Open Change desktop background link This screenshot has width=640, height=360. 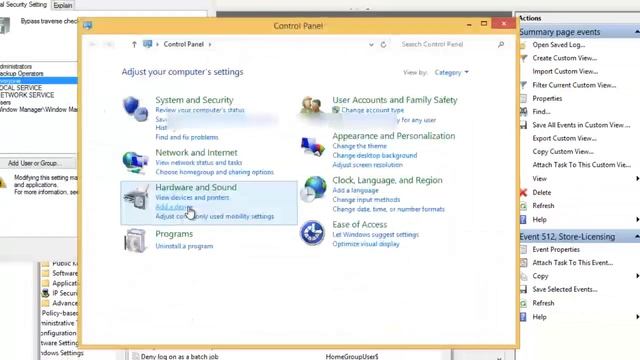click(x=375, y=156)
